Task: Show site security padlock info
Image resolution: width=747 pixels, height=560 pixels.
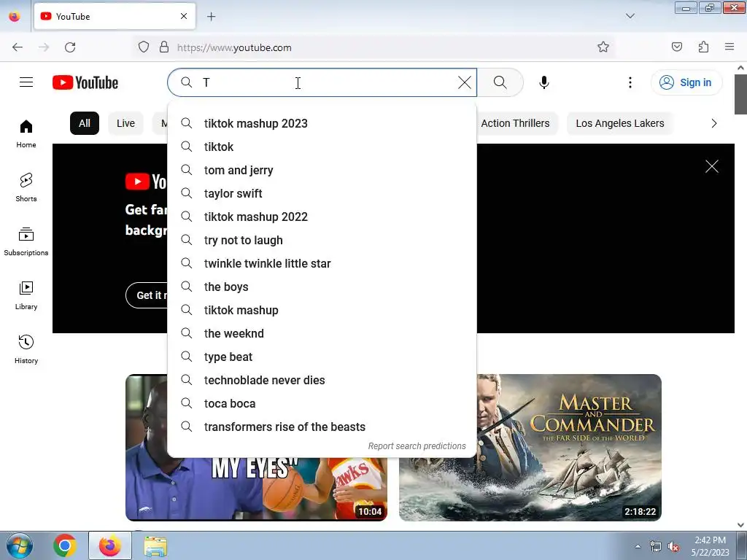Action: tap(164, 47)
